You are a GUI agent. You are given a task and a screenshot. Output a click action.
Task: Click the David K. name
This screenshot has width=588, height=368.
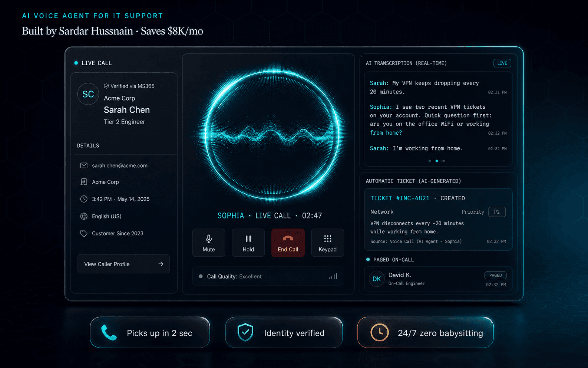point(400,275)
